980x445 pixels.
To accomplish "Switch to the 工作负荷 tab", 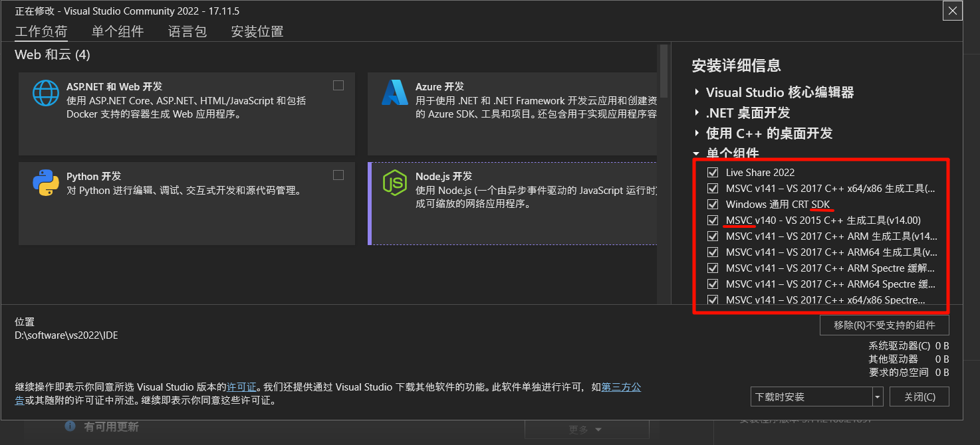I will click(41, 31).
